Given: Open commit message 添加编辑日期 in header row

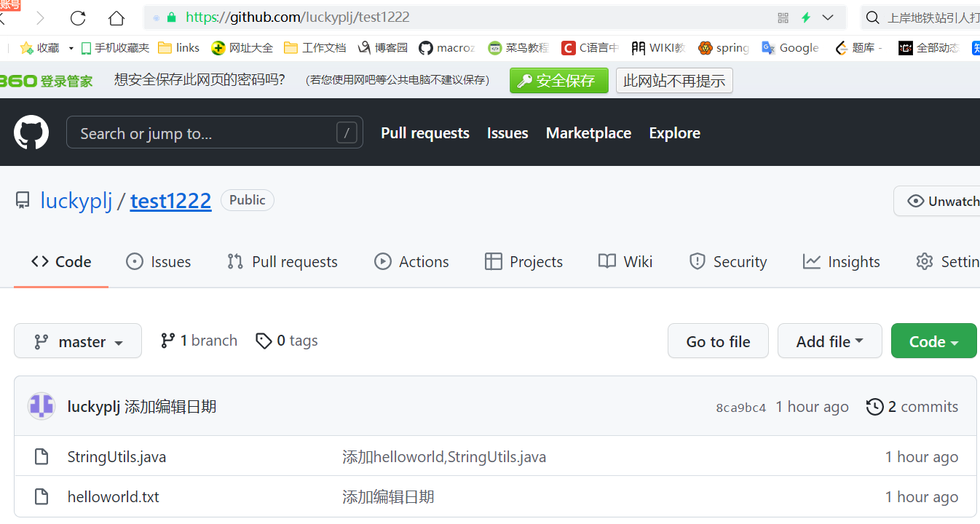Looking at the screenshot, I should point(170,407).
